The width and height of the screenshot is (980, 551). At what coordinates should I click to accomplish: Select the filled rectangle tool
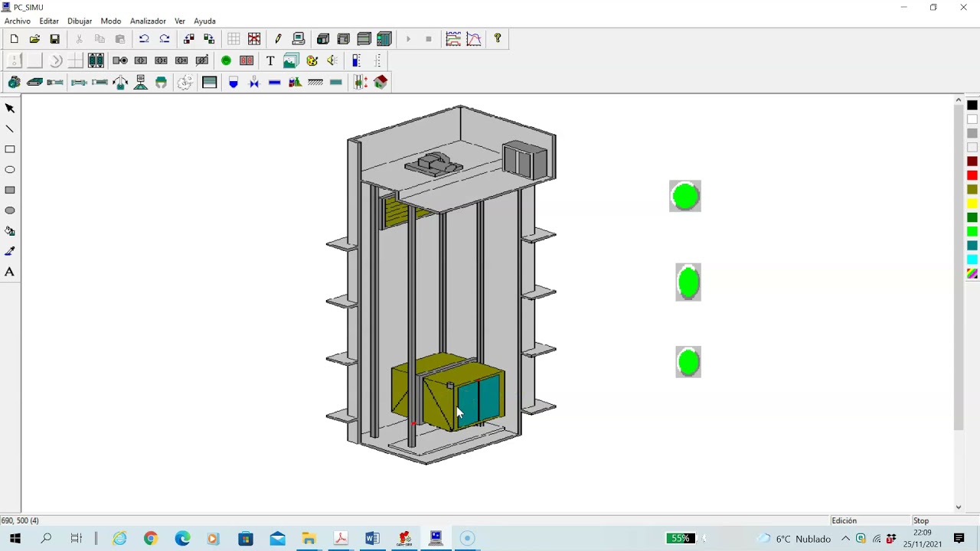click(10, 191)
